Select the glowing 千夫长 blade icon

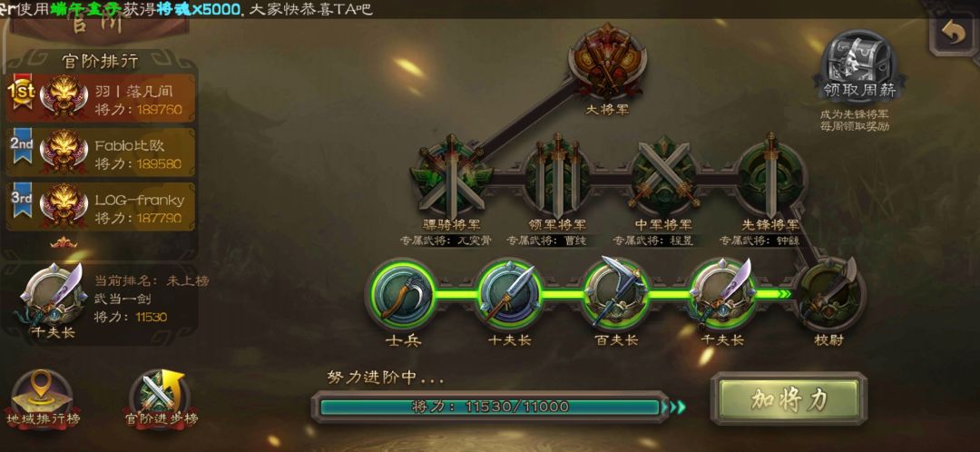(722, 293)
